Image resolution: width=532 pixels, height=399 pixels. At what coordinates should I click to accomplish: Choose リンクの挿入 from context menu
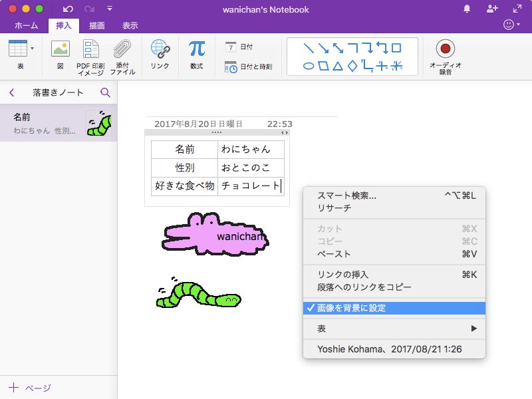click(x=394, y=275)
